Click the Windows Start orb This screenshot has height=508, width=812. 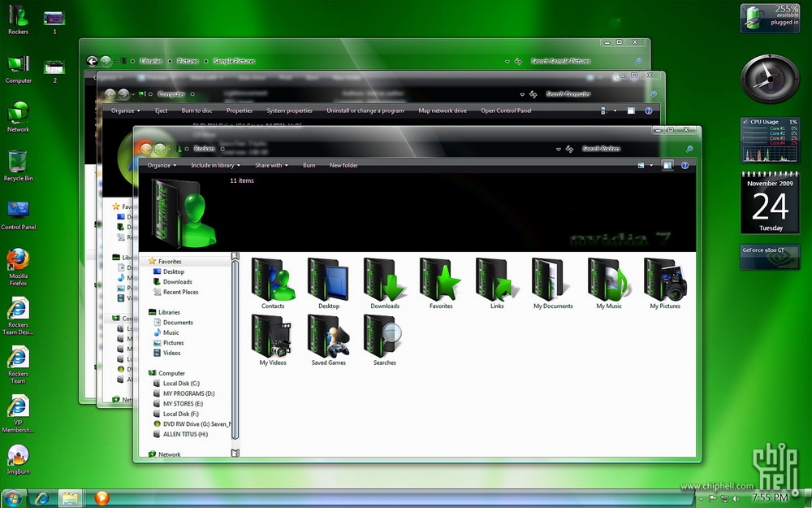tap(12, 499)
